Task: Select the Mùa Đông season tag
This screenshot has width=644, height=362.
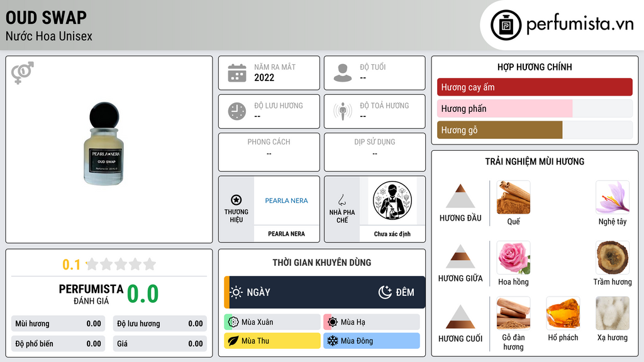Action: point(372,341)
